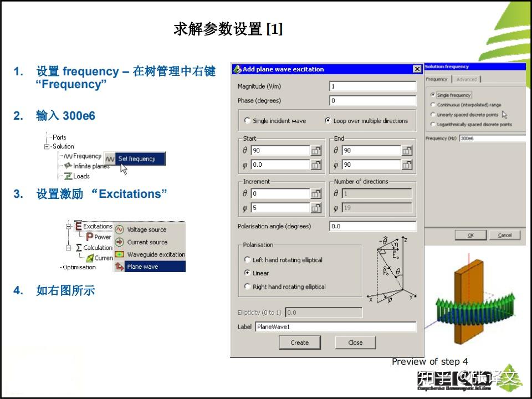Click the Excitations E icon
The width and height of the screenshot is (532, 399).
tap(78, 226)
